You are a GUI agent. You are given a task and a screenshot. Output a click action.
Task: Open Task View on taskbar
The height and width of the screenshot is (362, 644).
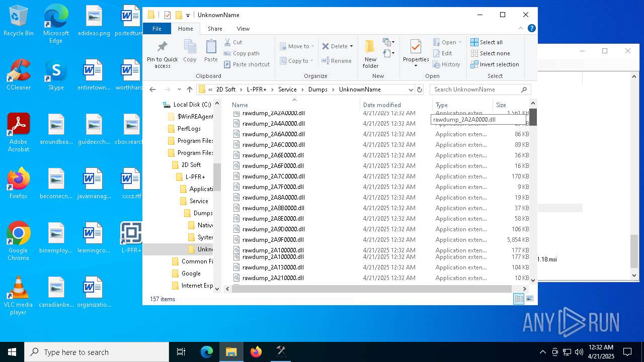181,352
